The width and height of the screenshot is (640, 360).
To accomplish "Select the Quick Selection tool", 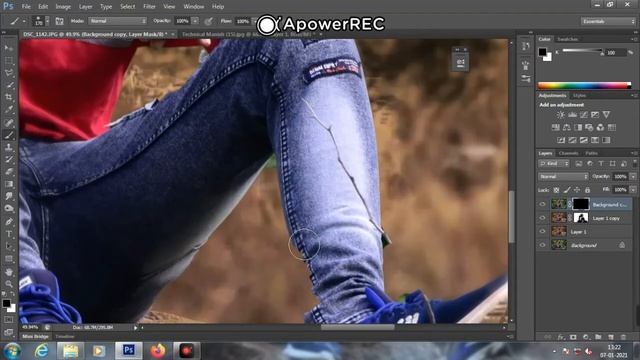I will 9,85.
